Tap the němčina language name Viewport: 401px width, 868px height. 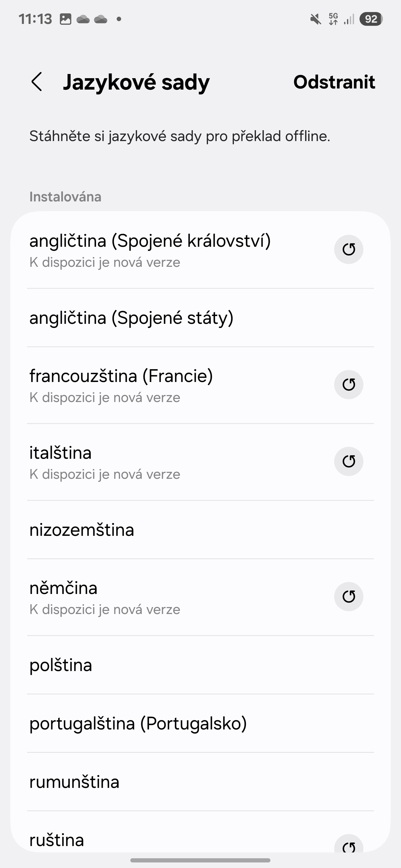[63, 588]
